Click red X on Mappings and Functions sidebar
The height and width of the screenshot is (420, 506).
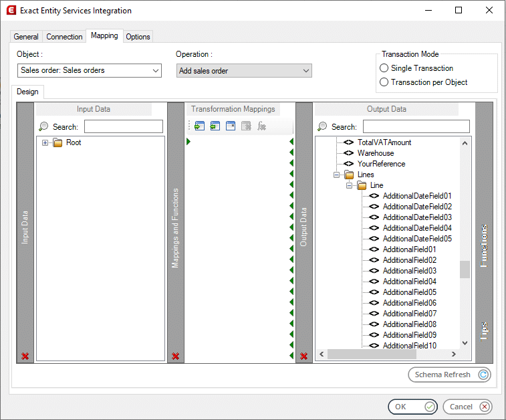pos(176,356)
